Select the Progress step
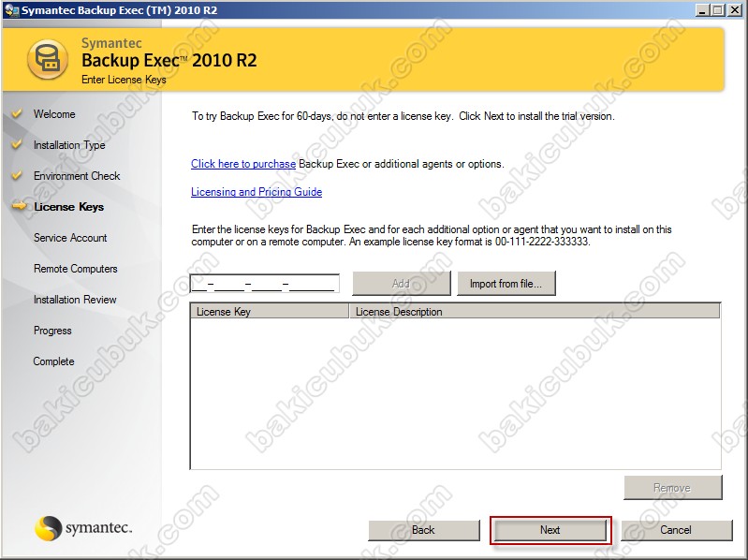The image size is (748, 560). (x=52, y=331)
